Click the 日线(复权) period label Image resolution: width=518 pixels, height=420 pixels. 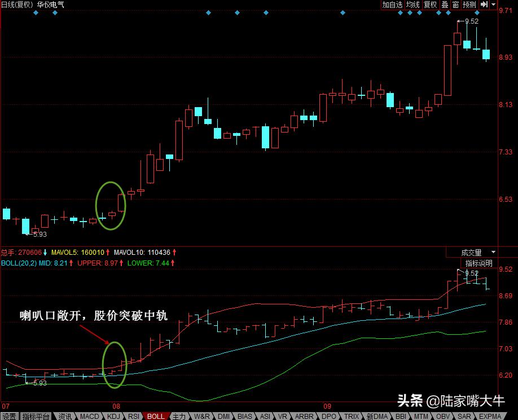click(x=17, y=5)
